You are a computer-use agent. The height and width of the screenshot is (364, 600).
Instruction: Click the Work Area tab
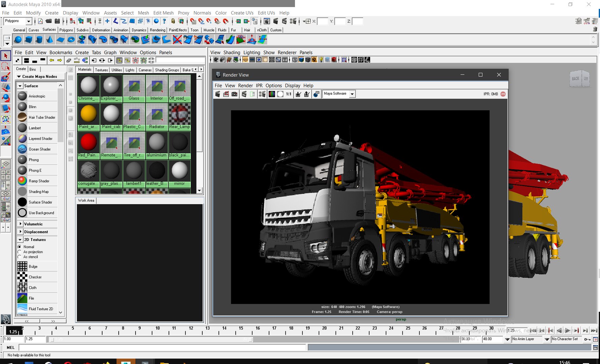[86, 200]
